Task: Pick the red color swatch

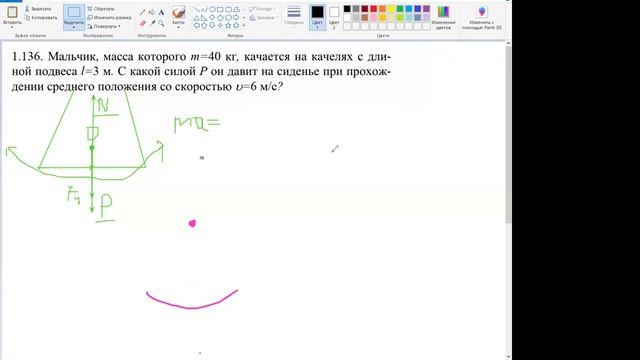Action: (373, 9)
